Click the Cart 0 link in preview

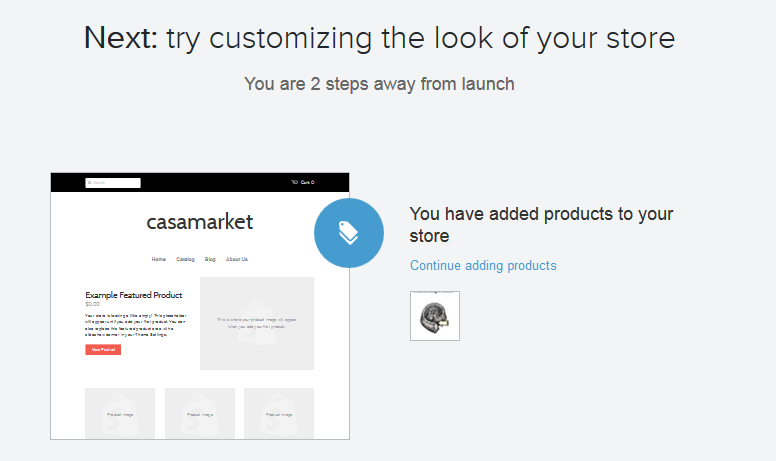click(x=307, y=182)
